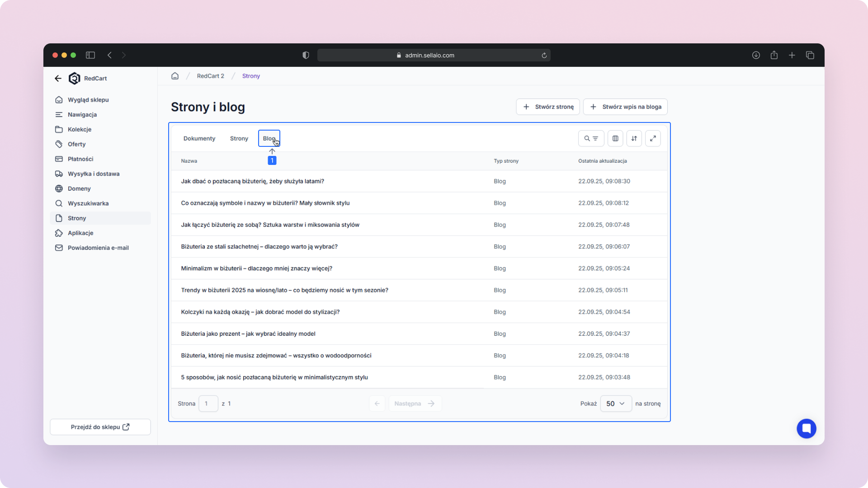Click the back arrow beside RedCart logo

pyautogui.click(x=58, y=78)
